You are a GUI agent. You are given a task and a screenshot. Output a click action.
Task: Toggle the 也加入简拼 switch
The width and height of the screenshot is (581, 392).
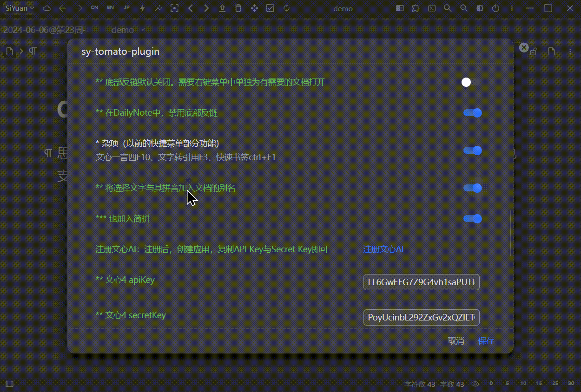point(472,219)
